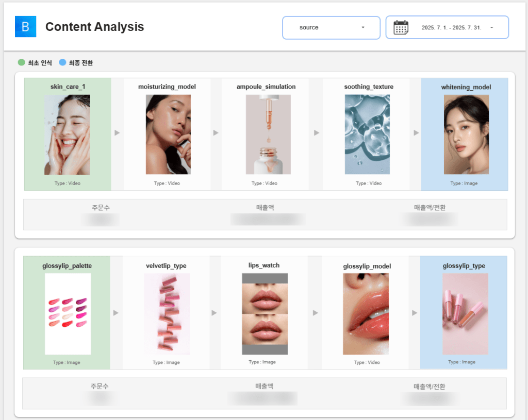Select the ampoule_simulation thumbnail

(268, 135)
